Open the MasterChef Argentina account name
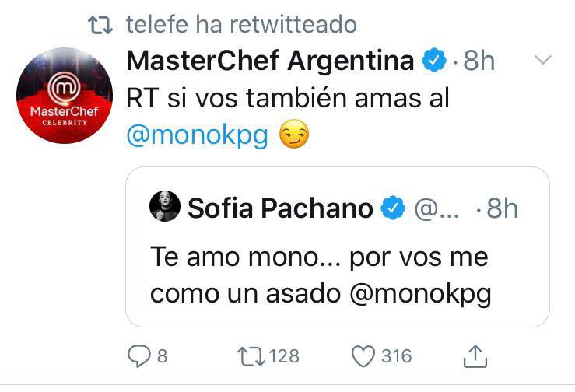Screen dimensions: 575x392 (x=271, y=61)
